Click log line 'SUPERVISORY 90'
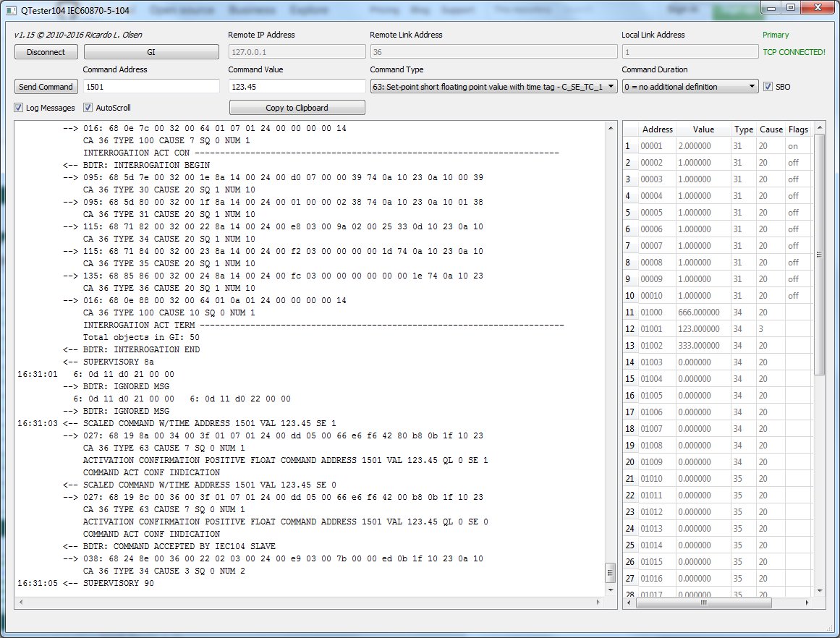This screenshot has width=840, height=638. tap(119, 583)
